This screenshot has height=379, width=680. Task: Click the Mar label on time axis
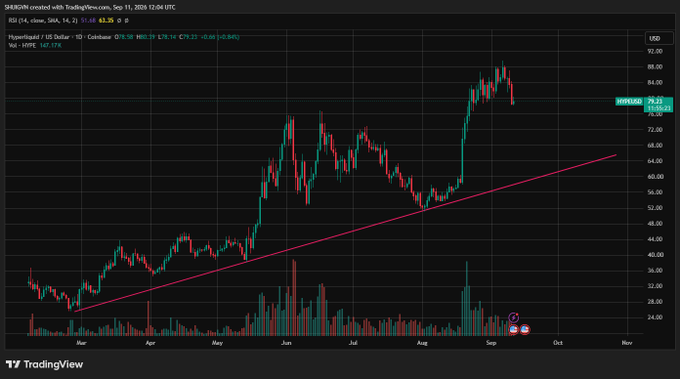[x=81, y=343]
